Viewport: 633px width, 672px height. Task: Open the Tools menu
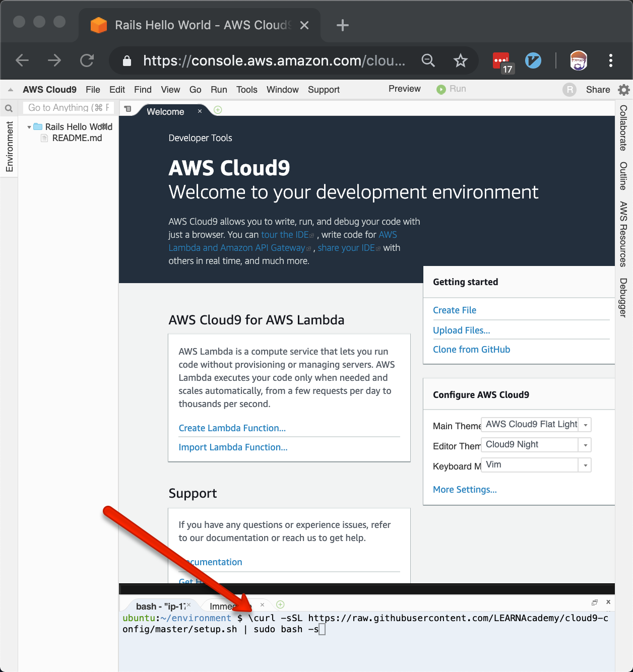tap(247, 90)
